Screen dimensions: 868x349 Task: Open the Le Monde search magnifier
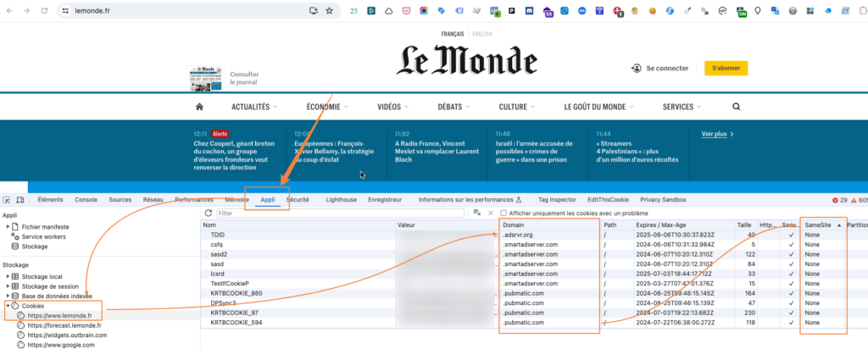click(737, 107)
